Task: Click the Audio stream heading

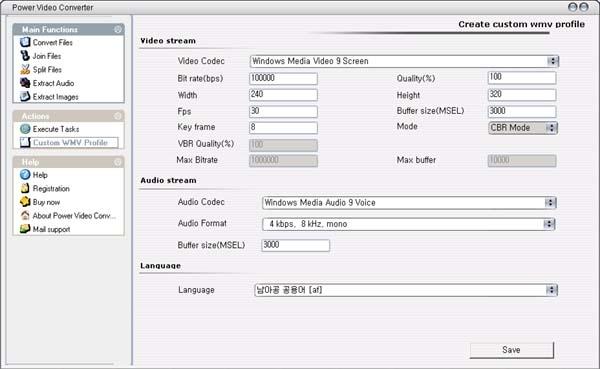Action: 168,180
